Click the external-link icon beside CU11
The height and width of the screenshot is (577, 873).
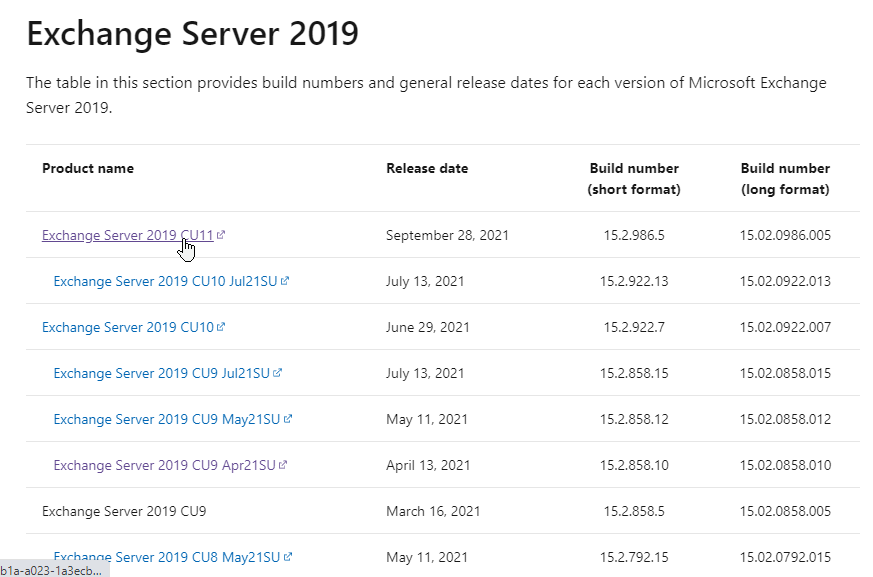tap(221, 235)
